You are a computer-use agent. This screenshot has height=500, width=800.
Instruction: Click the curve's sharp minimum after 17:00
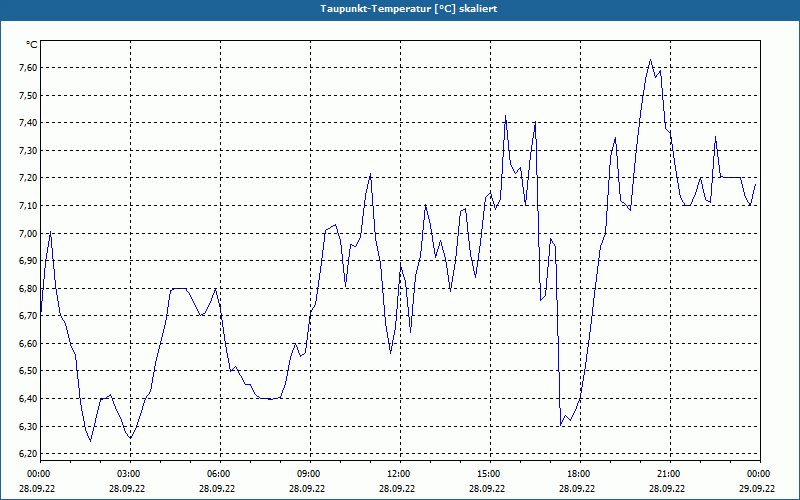561,424
